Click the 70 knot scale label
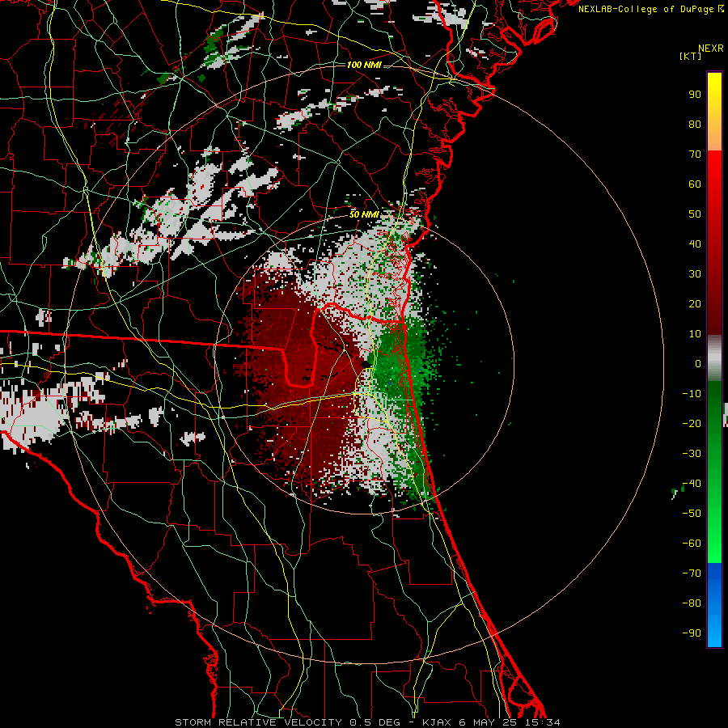 pyautogui.click(x=695, y=154)
